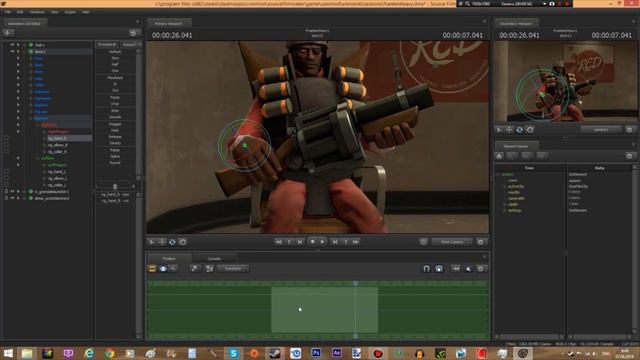Open the Work Camera dropdown
This screenshot has height=360, width=640.
452,242
